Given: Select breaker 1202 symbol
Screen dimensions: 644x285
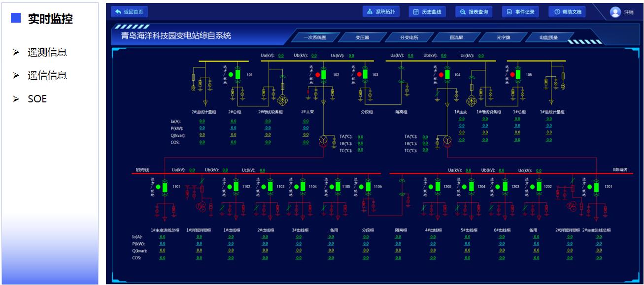Looking at the screenshot, I should [539, 187].
